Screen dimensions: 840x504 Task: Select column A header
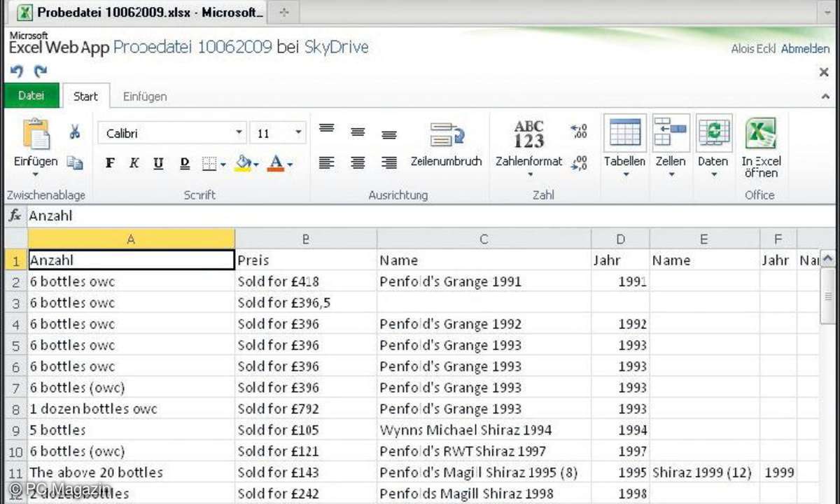coord(131,239)
